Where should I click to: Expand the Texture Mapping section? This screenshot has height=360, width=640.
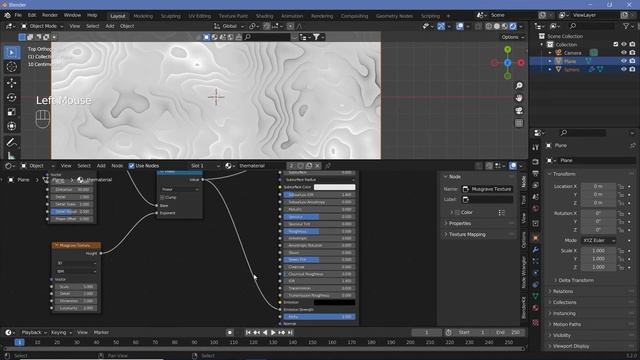tap(467, 235)
